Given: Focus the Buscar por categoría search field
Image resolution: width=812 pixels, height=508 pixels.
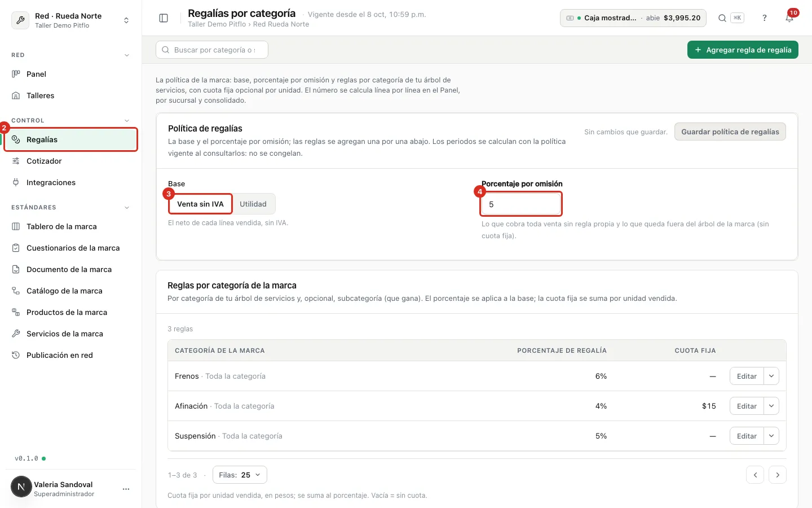Looking at the screenshot, I should (212, 50).
